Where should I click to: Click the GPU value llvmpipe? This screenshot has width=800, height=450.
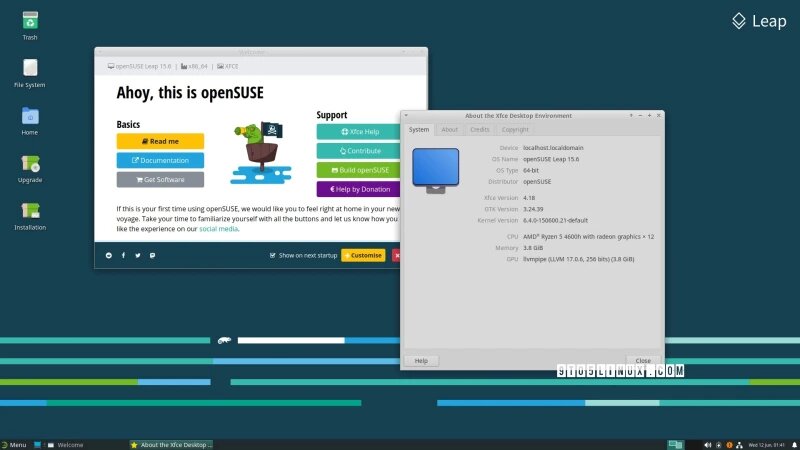coord(579,259)
